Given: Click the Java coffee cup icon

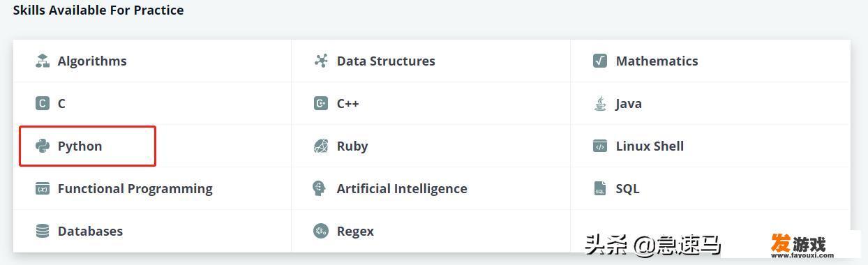Looking at the screenshot, I should (x=600, y=103).
